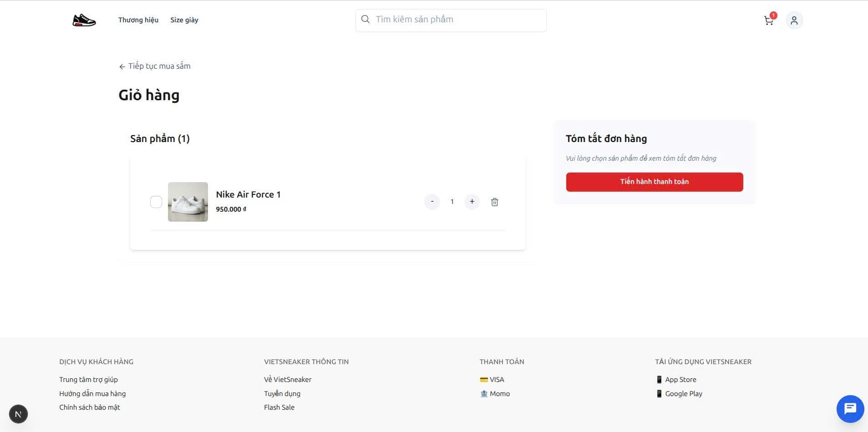
Task: Click the Nike Air Force 1 thumbnail
Action: coord(188,202)
